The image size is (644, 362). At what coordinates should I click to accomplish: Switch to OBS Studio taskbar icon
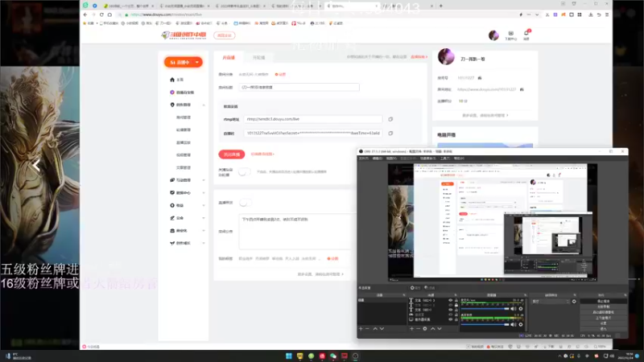point(355,356)
